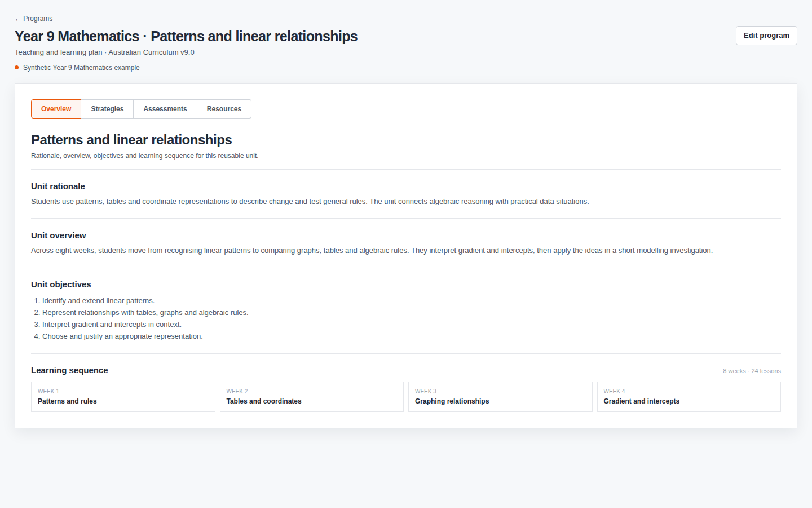Click the Unit overview paragraph text

point(372,251)
